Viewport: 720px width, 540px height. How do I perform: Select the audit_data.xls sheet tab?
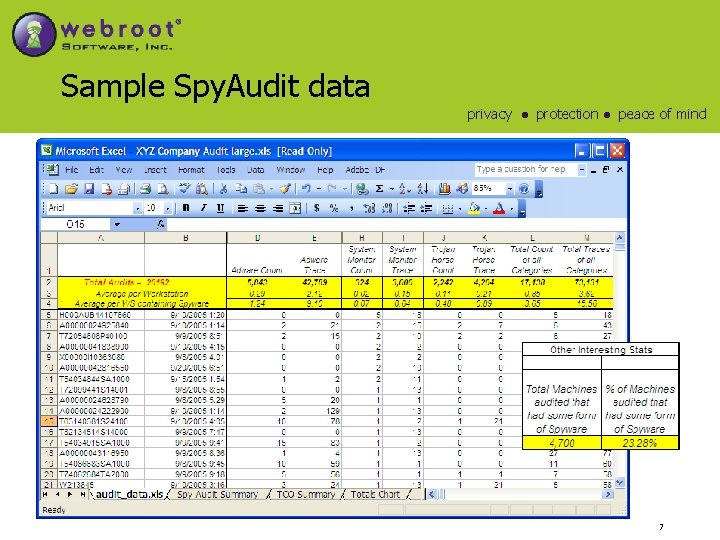pyautogui.click(x=129, y=495)
